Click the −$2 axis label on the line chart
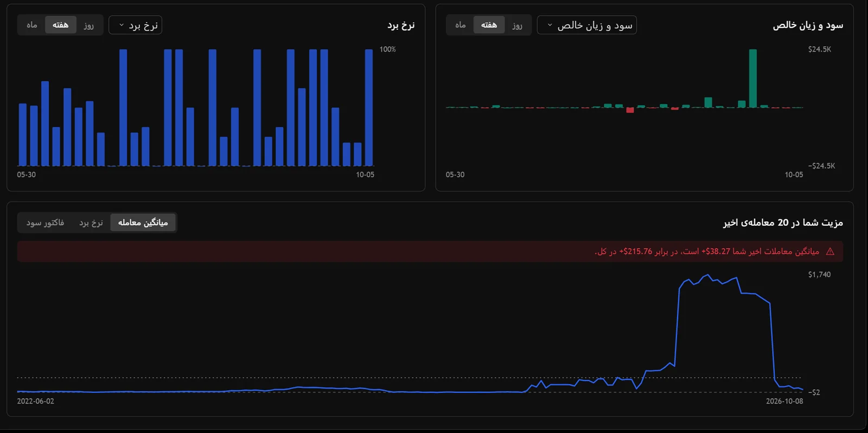This screenshot has height=433, width=868. tap(814, 392)
